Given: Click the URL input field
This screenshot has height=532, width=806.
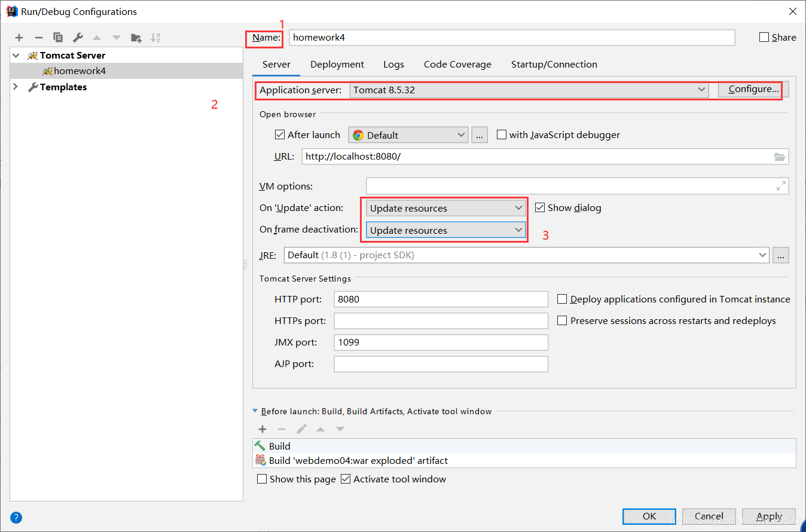Looking at the screenshot, I should (x=545, y=157).
